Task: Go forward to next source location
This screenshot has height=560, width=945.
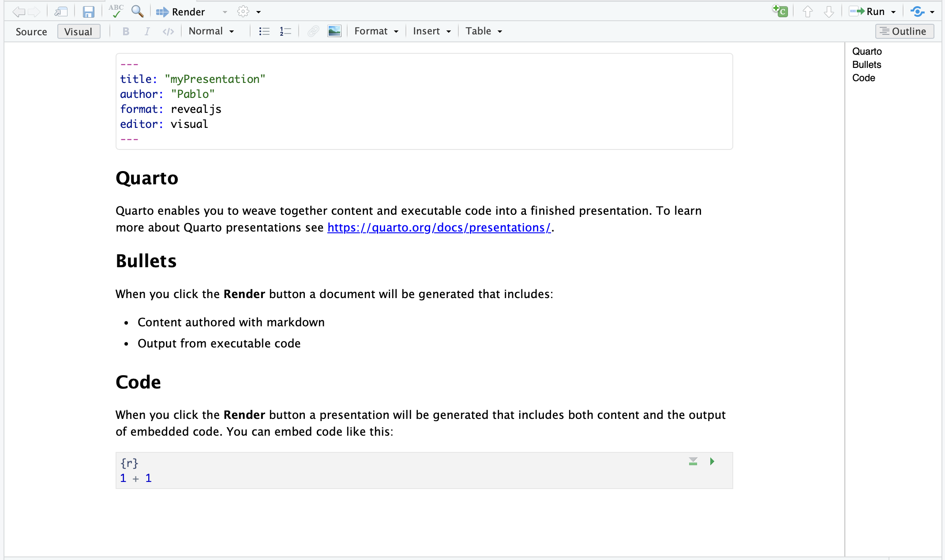Action: 34,11
